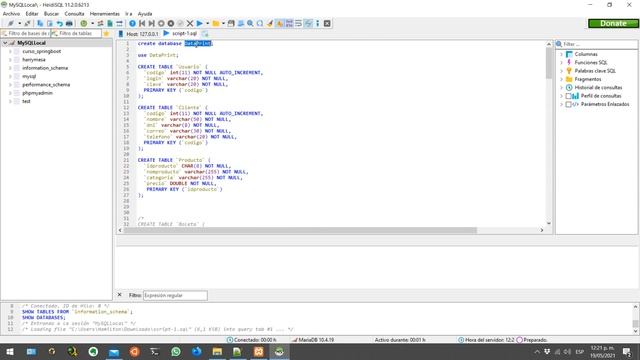Viewport: 640px width, 360px height.
Task: Click the broom clear query toolbar icon
Action: coord(270,24)
